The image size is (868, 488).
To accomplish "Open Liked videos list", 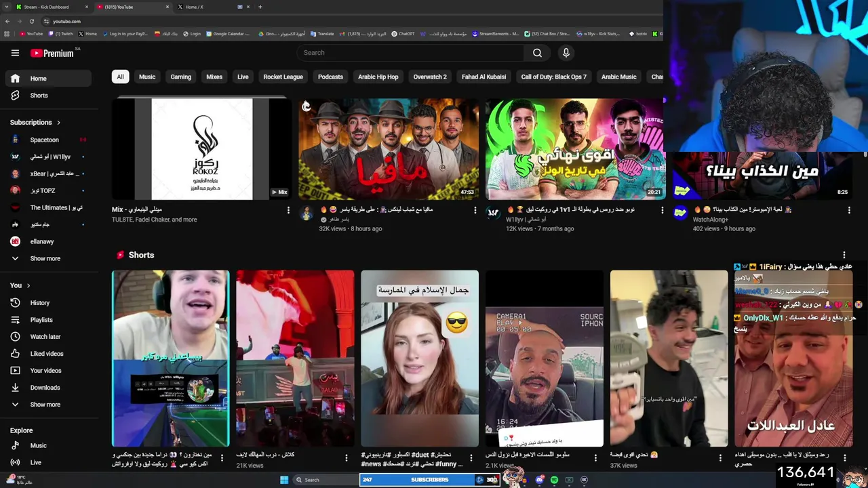I will (47, 354).
